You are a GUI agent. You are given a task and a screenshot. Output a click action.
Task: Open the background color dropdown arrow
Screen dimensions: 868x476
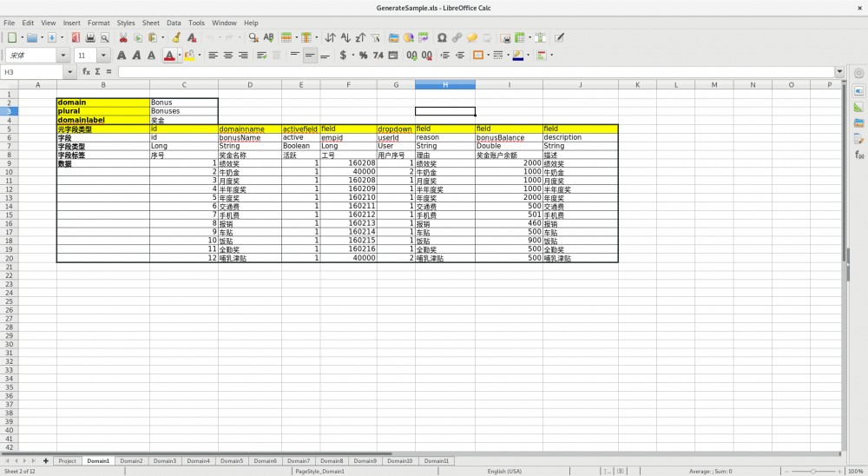[200, 55]
